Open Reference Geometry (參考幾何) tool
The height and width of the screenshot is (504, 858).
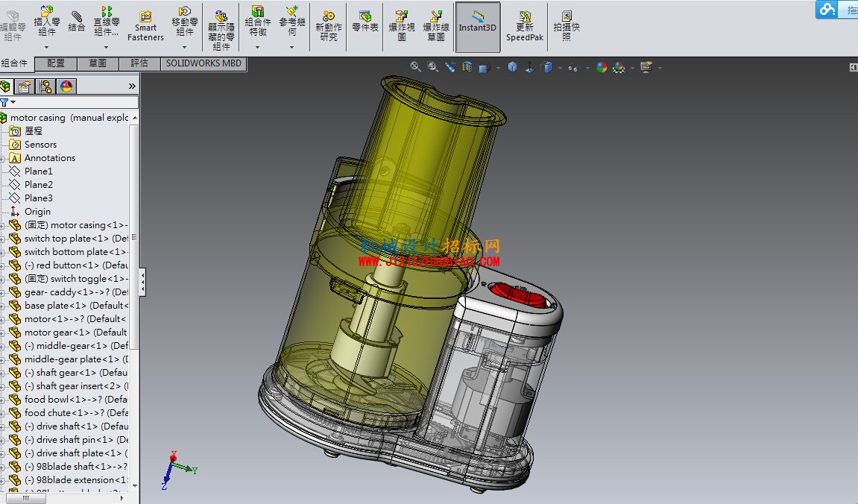pyautogui.click(x=292, y=21)
